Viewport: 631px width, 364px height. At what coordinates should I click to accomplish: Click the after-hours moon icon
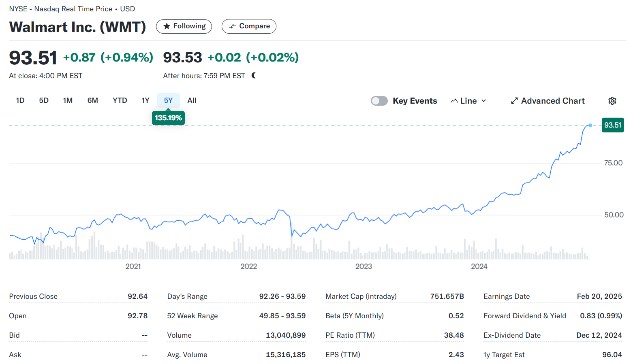[254, 76]
